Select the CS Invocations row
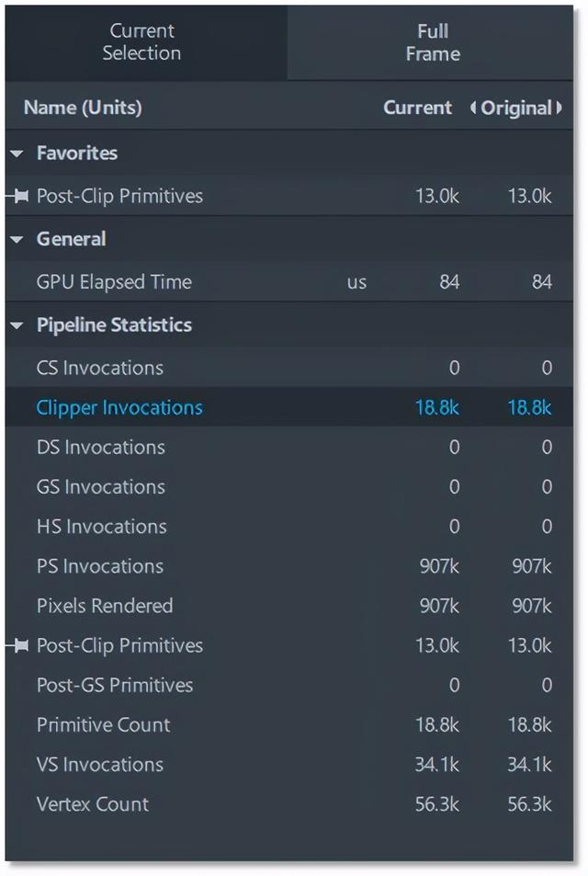Viewport: 588px width, 876px height. tap(99, 368)
